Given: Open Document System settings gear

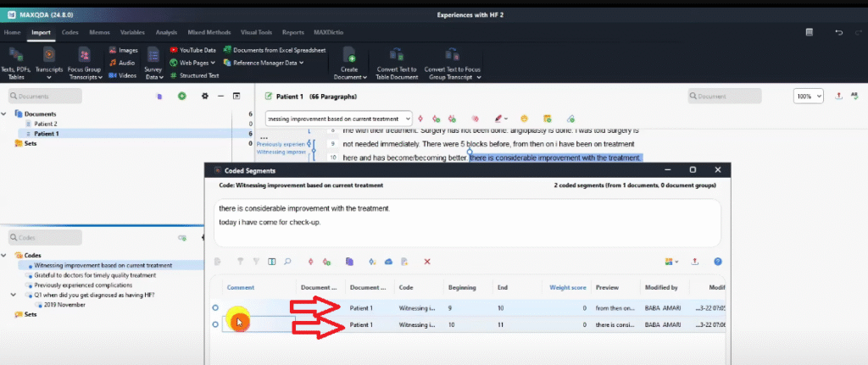Looking at the screenshot, I should pos(205,97).
